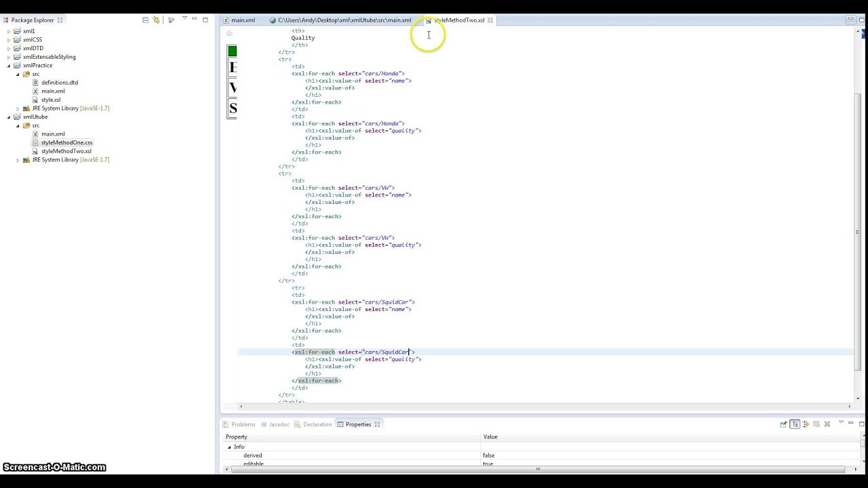
Task: Click src package folder icon in xmlPractice
Action: pos(26,74)
